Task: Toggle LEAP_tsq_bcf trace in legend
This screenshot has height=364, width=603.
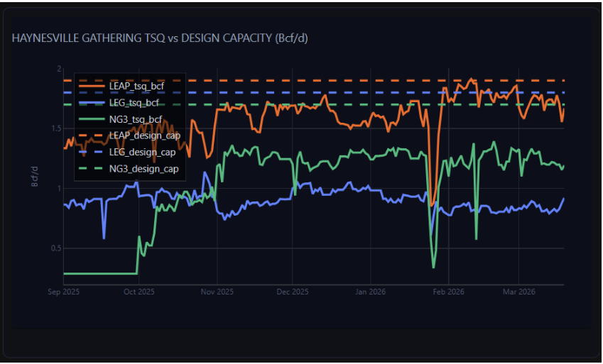Action: (x=141, y=86)
